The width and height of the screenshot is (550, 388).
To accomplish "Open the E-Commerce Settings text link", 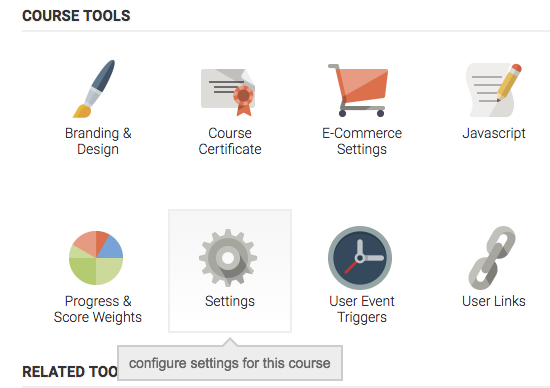I will [x=362, y=141].
